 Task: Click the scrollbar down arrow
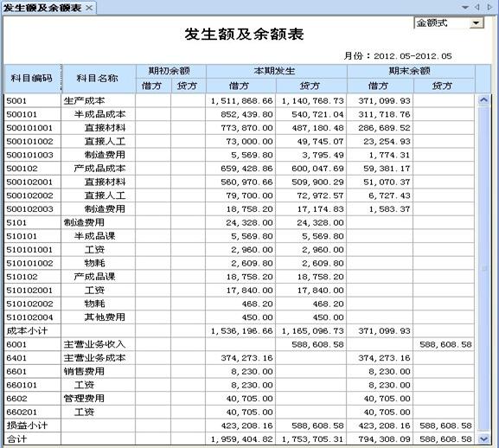[483, 439]
